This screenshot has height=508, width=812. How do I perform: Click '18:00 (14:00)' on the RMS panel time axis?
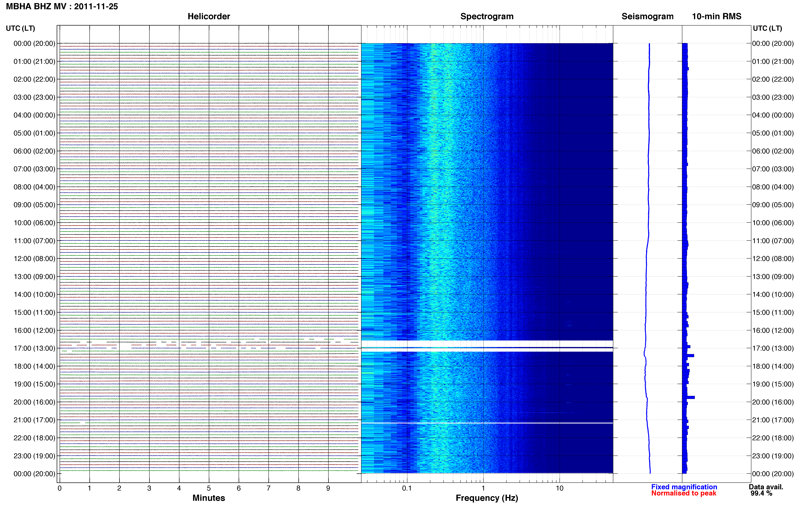pos(773,367)
